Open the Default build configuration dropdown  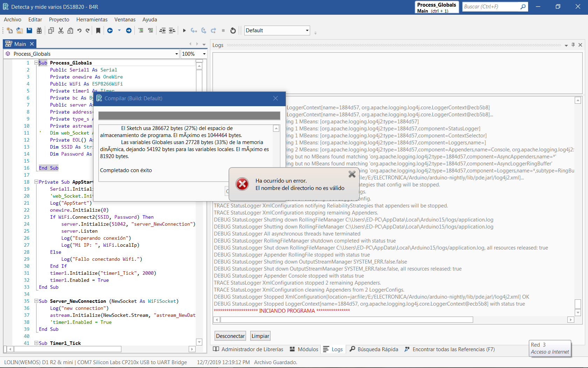(x=307, y=30)
